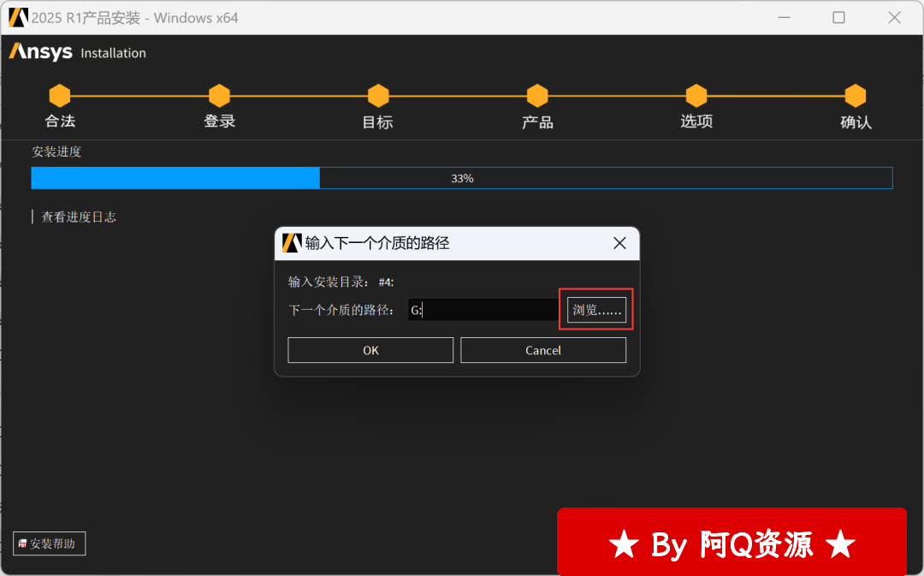This screenshot has width=924, height=576.
Task: Maximize the installer window
Action: coord(838,18)
